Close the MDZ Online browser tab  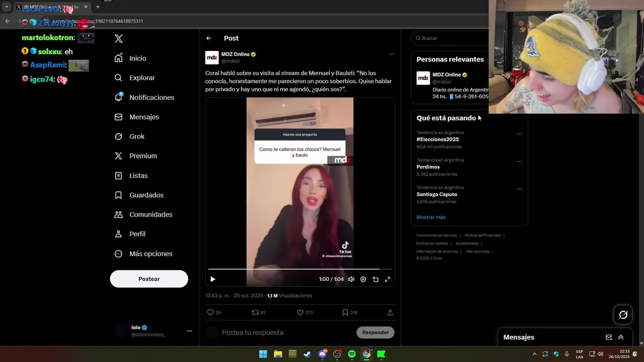coord(86,7)
